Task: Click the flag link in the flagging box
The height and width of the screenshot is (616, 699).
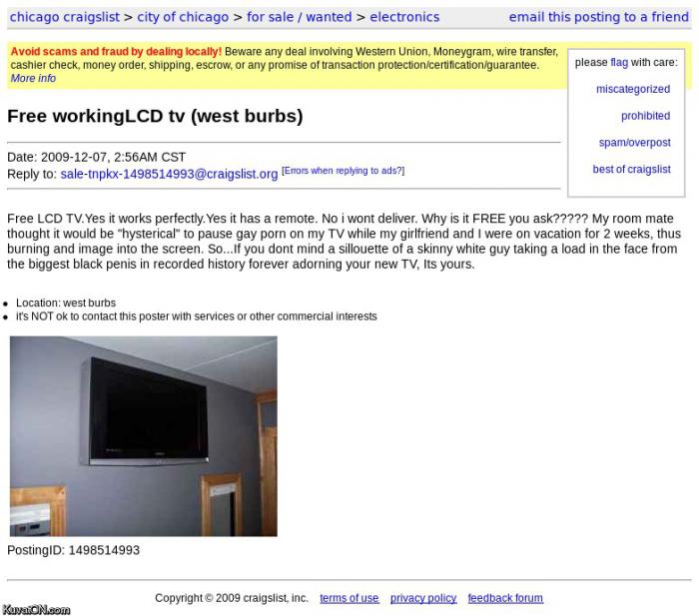Action: point(619,62)
